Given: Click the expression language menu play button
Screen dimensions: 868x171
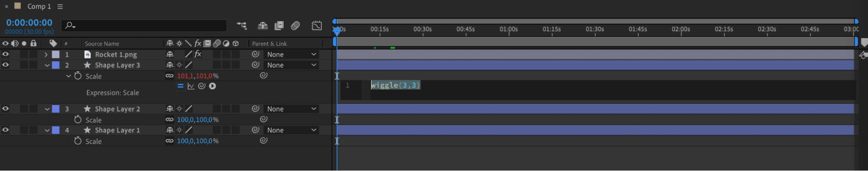Looking at the screenshot, I should tap(212, 86).
